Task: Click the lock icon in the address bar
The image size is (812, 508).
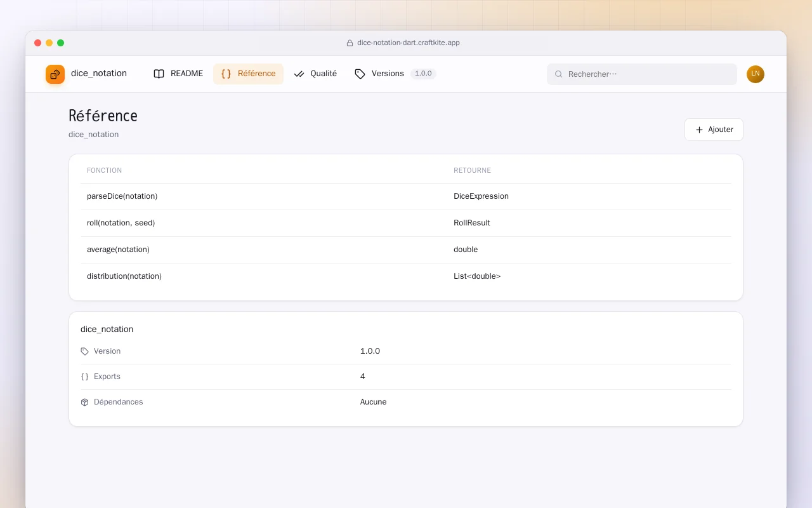Action: click(350, 43)
